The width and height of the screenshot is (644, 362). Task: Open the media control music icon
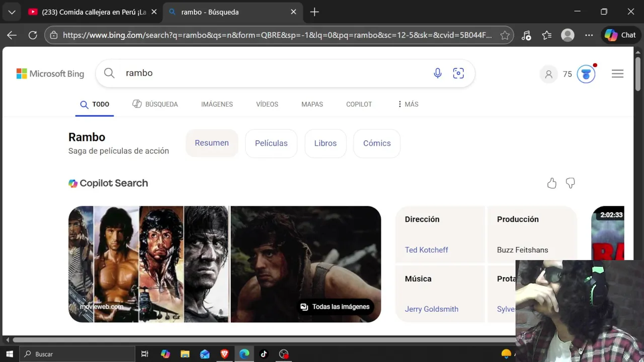coord(526,35)
